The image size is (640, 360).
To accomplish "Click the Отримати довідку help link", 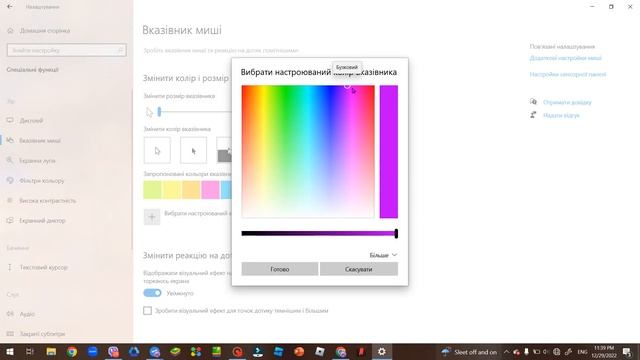I will coord(567,102).
